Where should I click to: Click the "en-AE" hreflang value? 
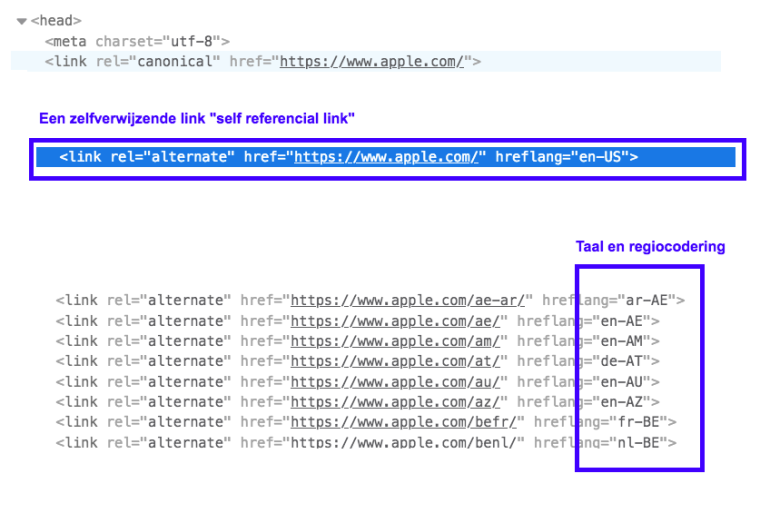tap(622, 321)
